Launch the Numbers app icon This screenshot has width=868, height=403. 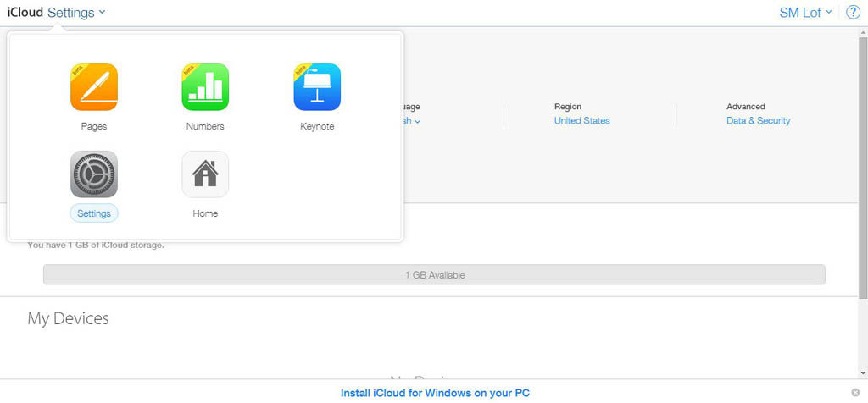pyautogui.click(x=205, y=87)
